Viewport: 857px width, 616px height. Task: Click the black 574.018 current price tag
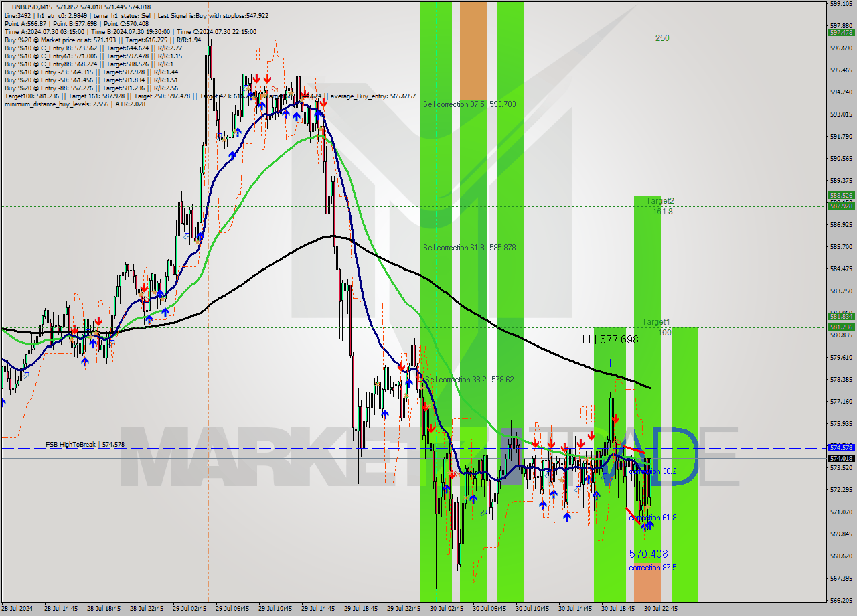841,458
